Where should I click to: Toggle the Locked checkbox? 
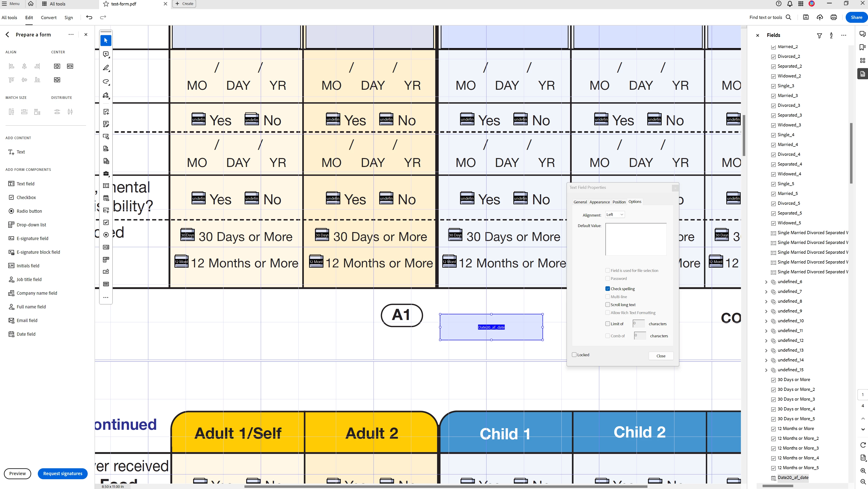574,355
